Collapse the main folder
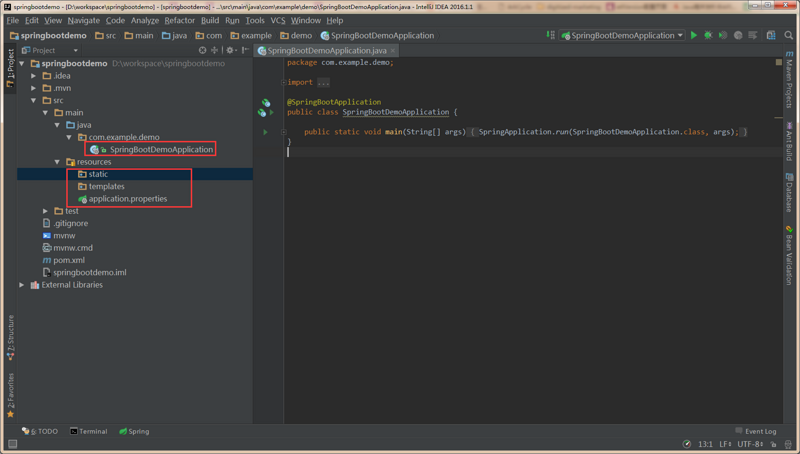This screenshot has height=454, width=800. pyautogui.click(x=45, y=113)
